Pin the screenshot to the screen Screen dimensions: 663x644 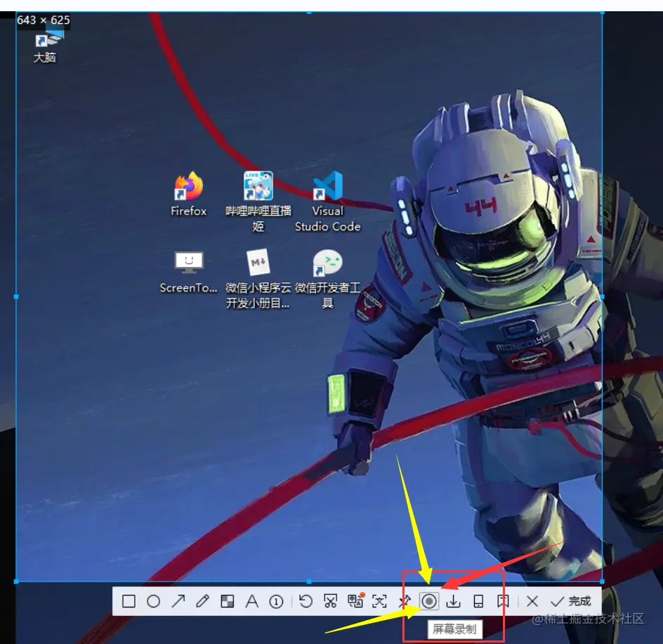pos(405,601)
